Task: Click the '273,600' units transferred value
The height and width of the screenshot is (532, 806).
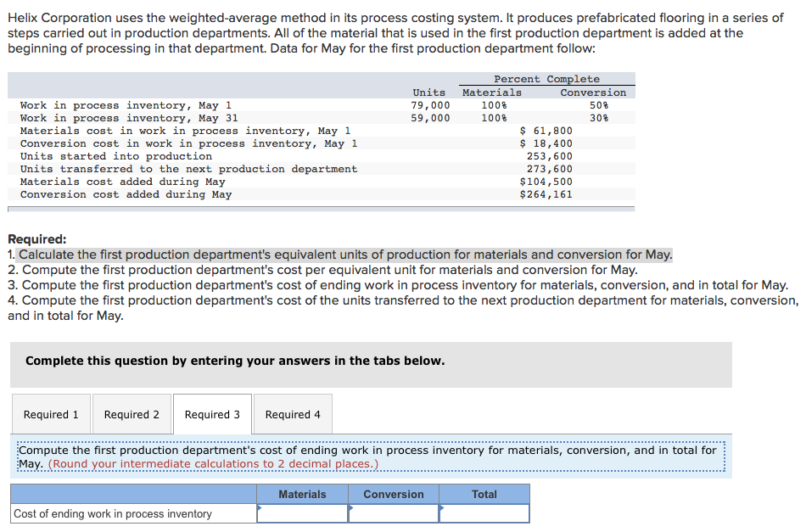Action: tap(550, 169)
